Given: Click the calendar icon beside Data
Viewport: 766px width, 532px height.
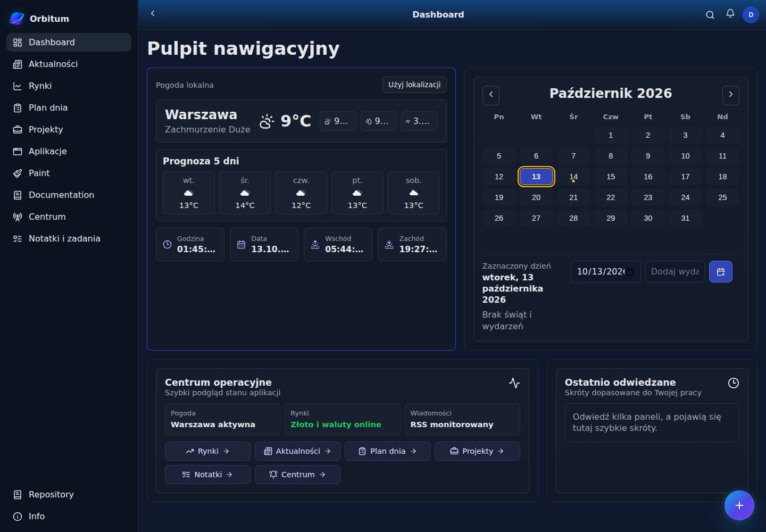Looking at the screenshot, I should (x=241, y=245).
